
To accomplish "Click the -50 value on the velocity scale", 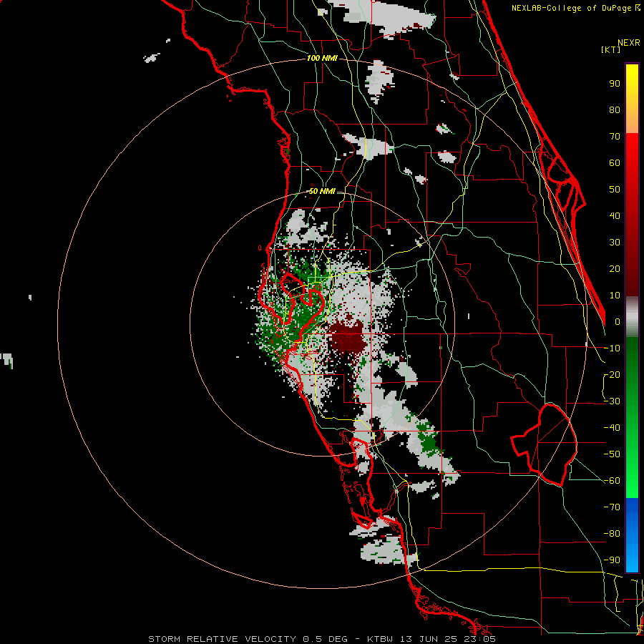I will [x=613, y=454].
